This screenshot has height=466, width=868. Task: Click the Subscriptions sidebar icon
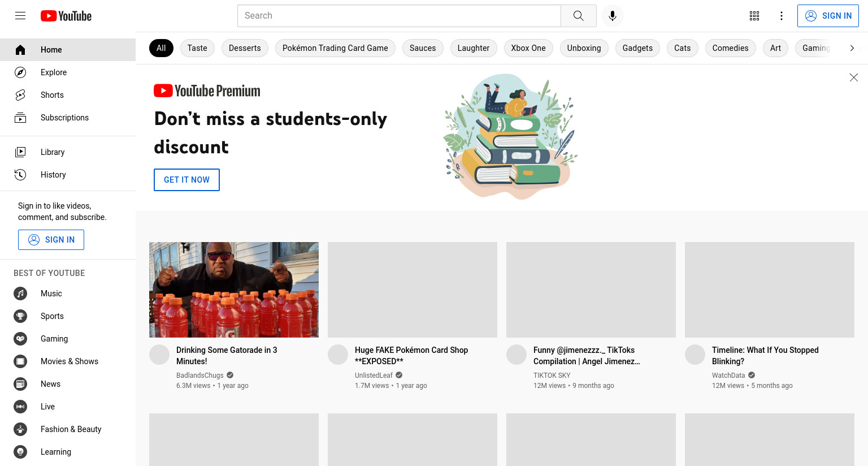click(20, 118)
